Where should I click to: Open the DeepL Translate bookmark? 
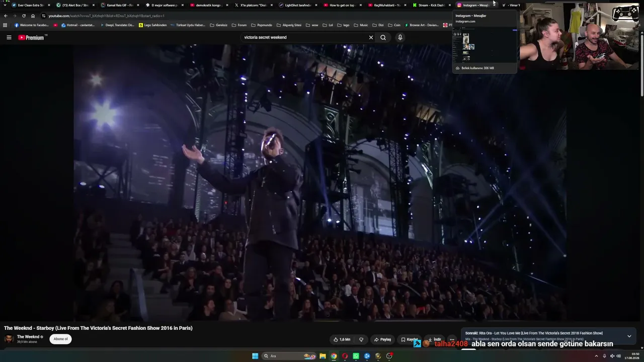[117, 25]
